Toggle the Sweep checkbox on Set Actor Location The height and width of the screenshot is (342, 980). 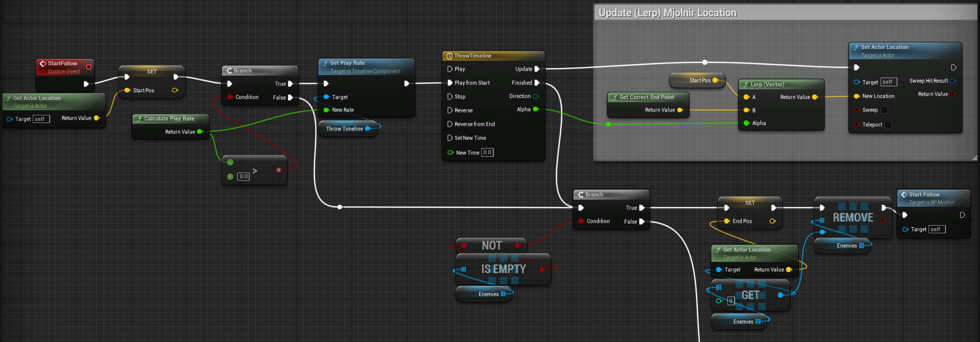click(x=884, y=110)
